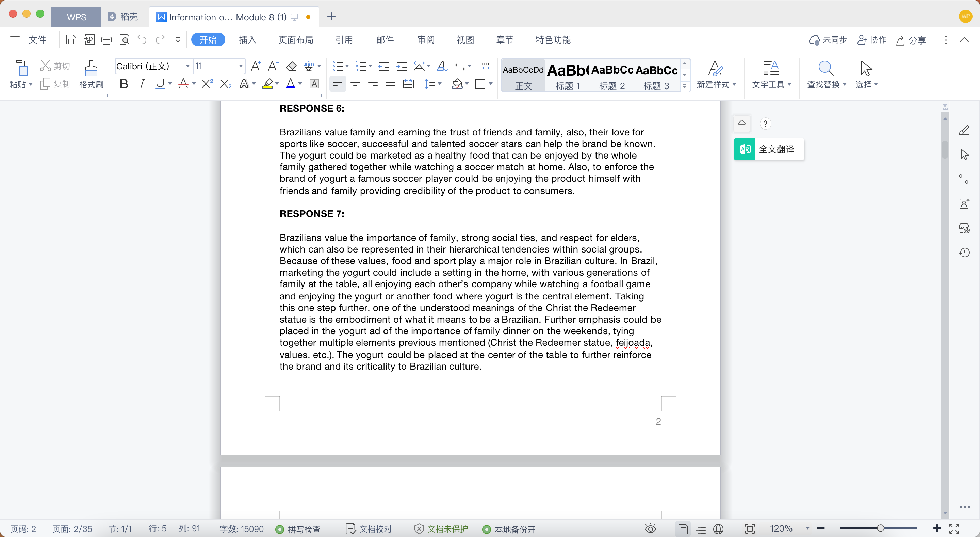Select the Format Painter brush
This screenshot has height=537, width=980.
pyautogui.click(x=91, y=68)
